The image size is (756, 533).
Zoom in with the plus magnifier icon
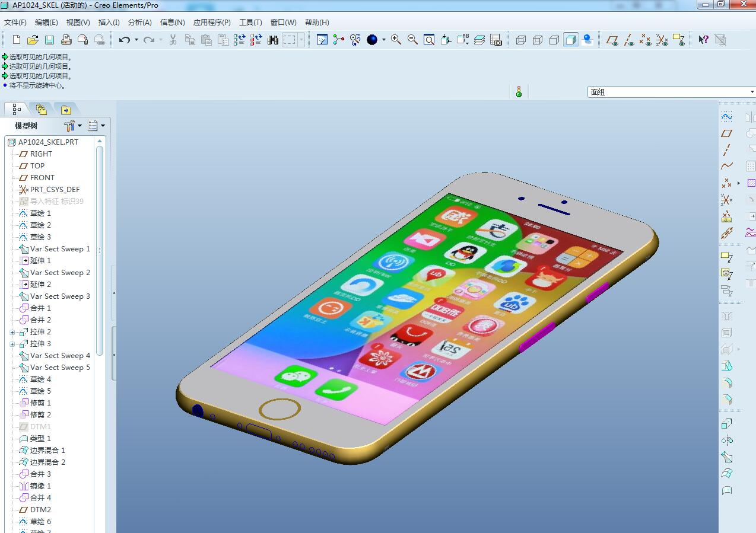pos(396,40)
